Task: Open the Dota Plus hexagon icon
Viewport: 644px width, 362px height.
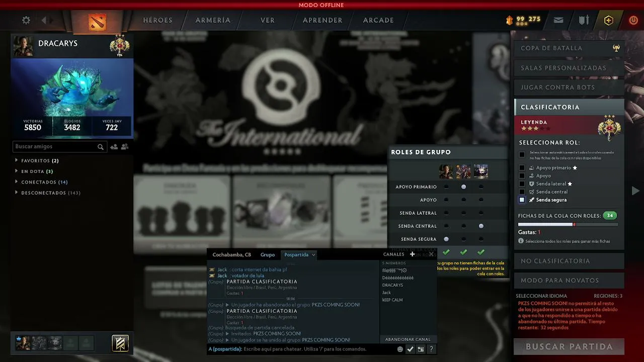Action: coord(609,21)
